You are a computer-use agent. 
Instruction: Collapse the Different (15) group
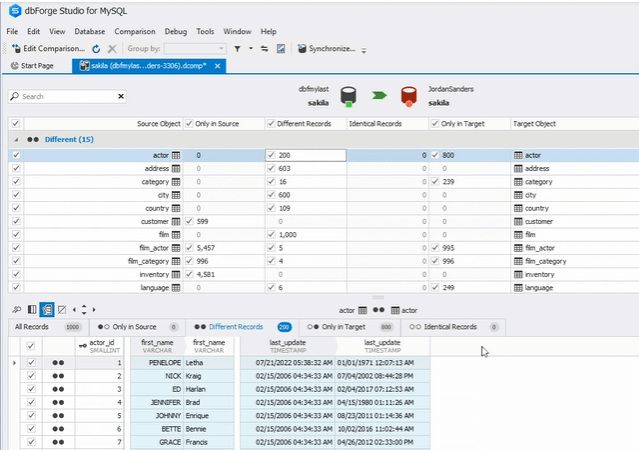click(16, 140)
